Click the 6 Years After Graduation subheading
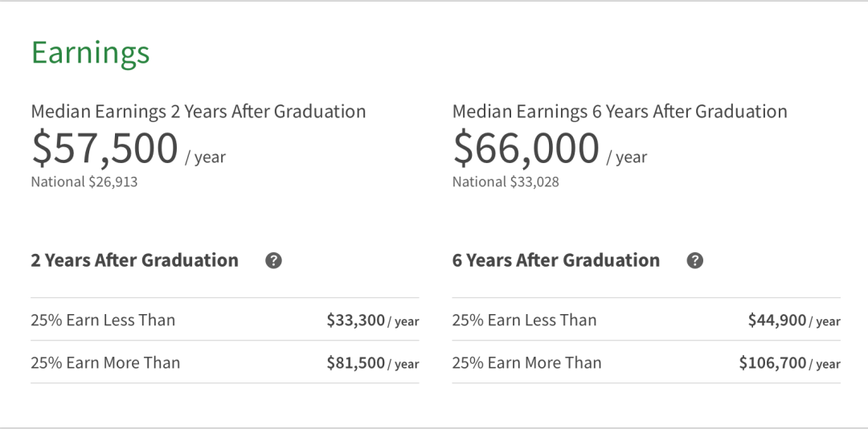This screenshot has height=429, width=868. (x=556, y=260)
